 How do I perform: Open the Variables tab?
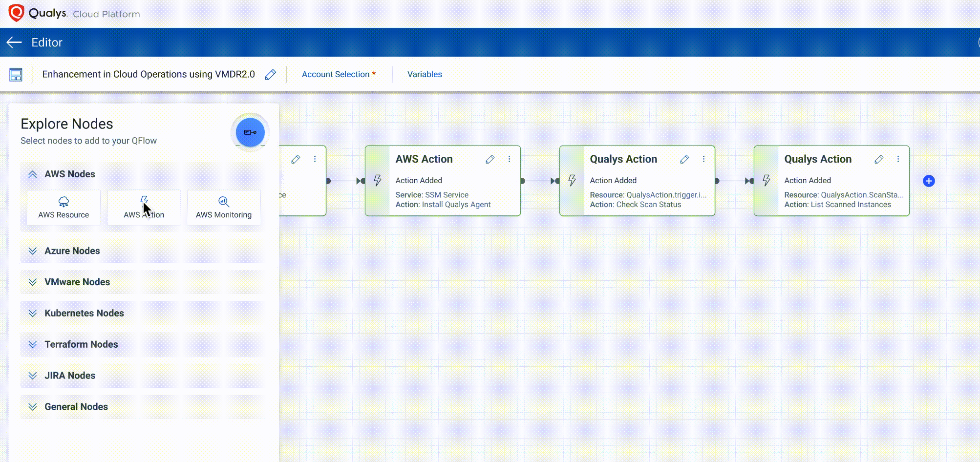425,74
